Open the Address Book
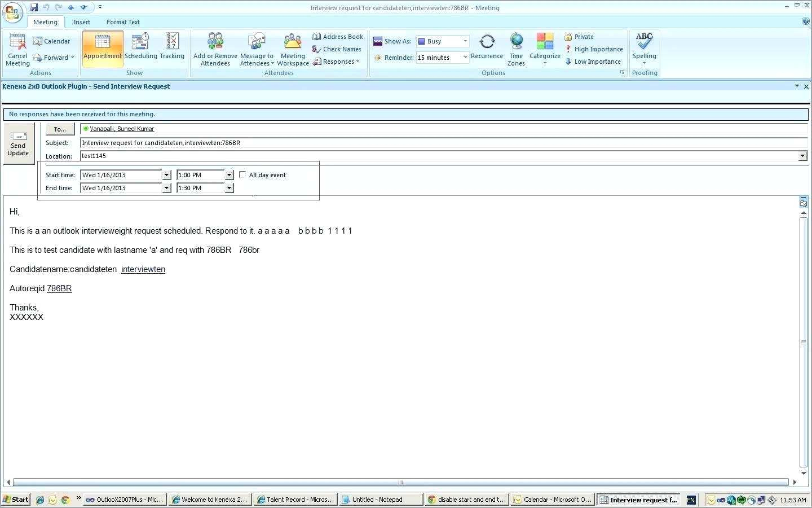The height and width of the screenshot is (508, 812). pos(338,37)
